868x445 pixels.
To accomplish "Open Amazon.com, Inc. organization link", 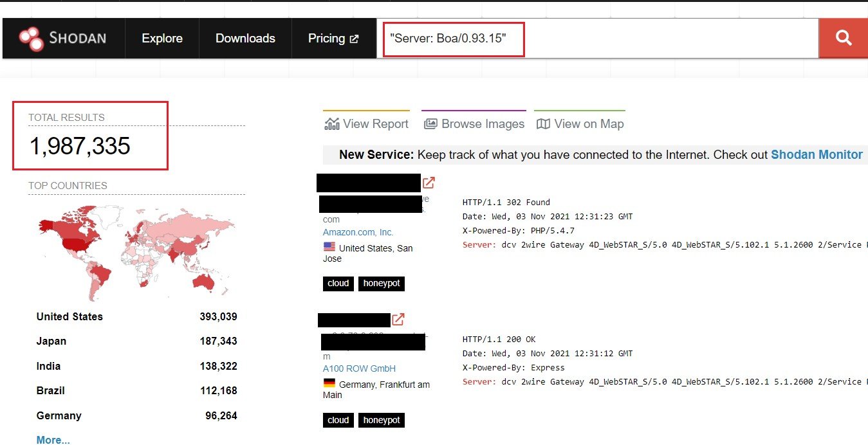I will pos(358,232).
